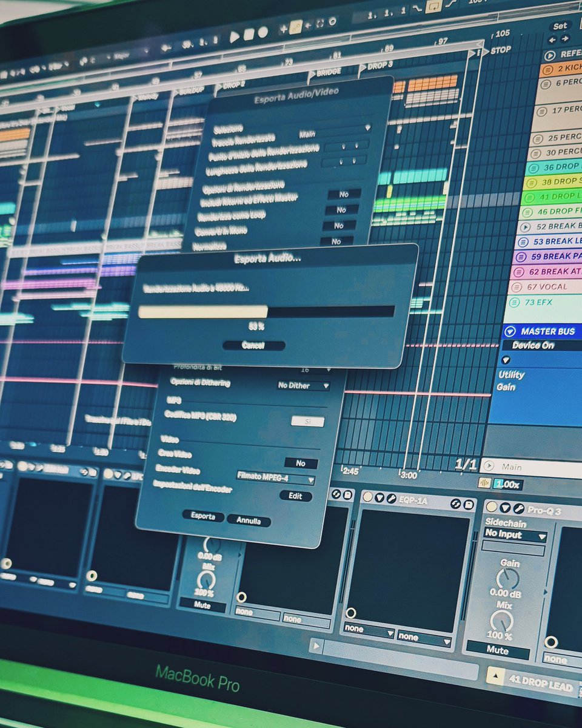Open the Sidechain No Input dropdown
582x728 pixels.
[515, 536]
